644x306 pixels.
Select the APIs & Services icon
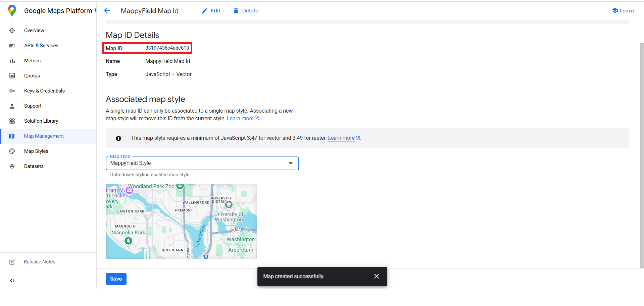point(12,46)
